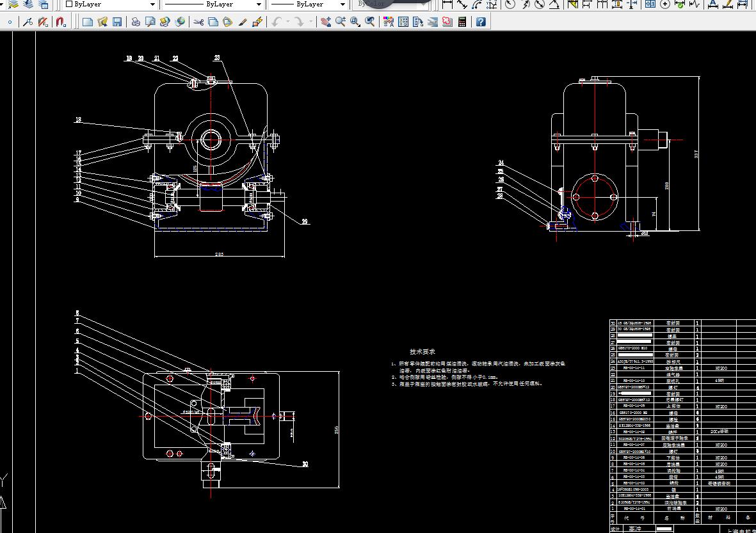
Task: Open the Properties palette icon
Action: pos(388,22)
